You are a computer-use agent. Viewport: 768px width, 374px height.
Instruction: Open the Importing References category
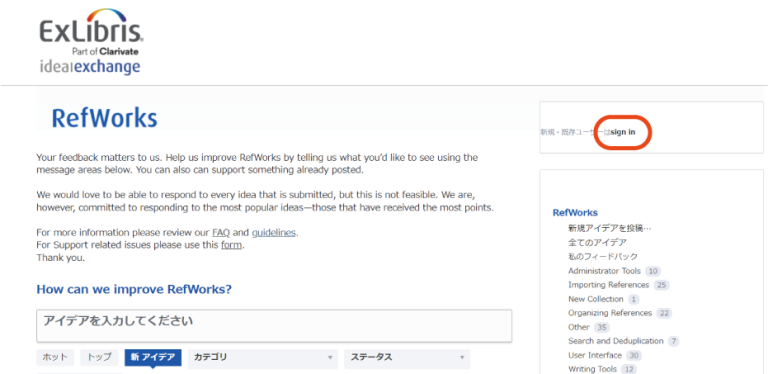pyautogui.click(x=608, y=285)
